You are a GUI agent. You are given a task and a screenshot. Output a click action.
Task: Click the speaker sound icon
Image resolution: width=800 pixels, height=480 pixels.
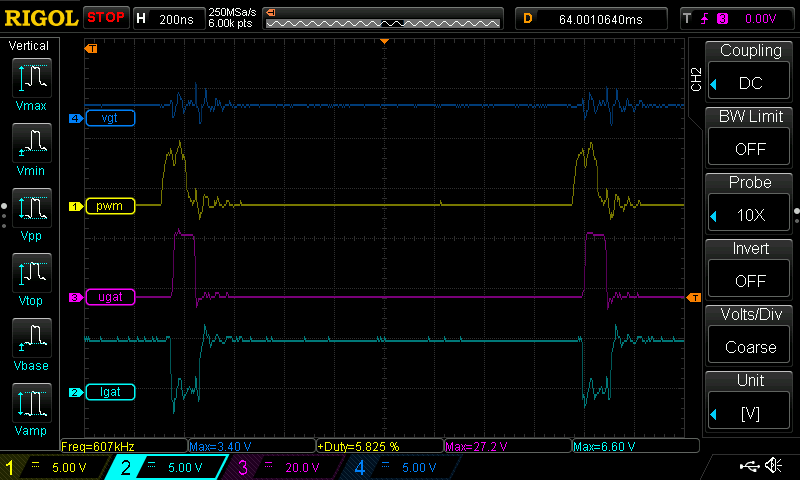click(x=773, y=465)
